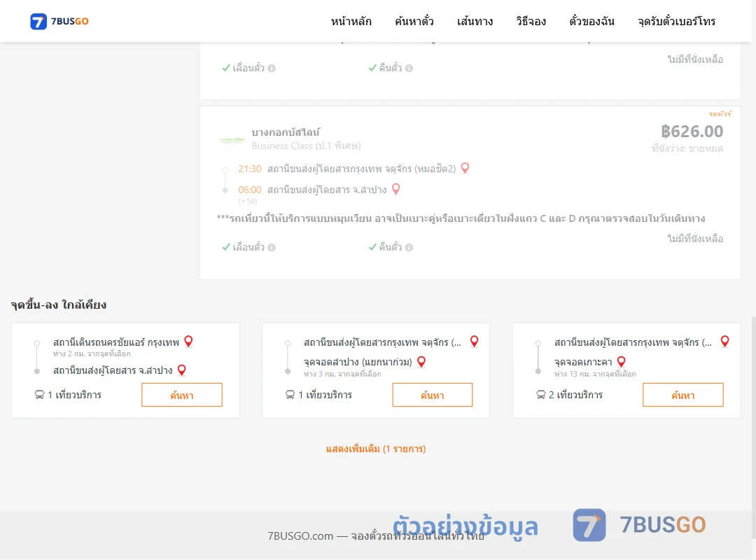Go to the เส้นทาง menu item
Image resolution: width=756 pixels, height=560 pixels.
(475, 21)
